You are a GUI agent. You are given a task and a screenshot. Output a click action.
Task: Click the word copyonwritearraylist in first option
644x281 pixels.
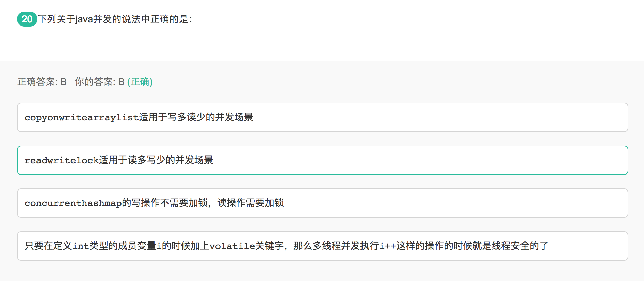click(x=81, y=118)
